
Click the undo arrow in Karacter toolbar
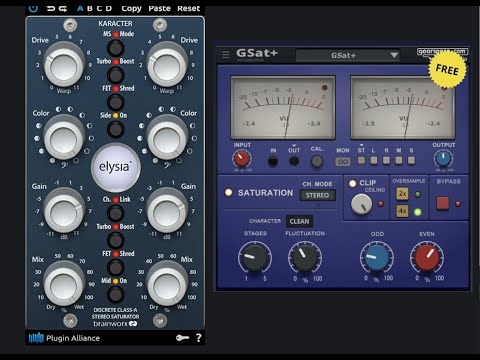[51, 8]
